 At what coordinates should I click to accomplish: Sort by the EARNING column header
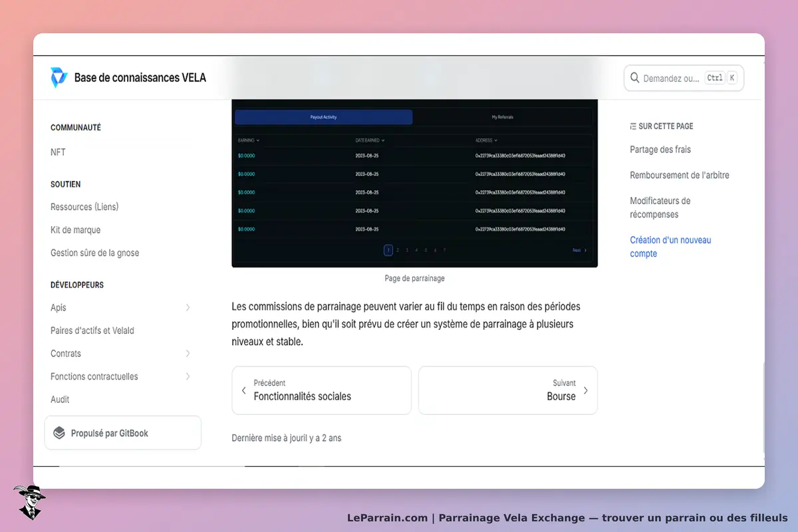point(249,140)
